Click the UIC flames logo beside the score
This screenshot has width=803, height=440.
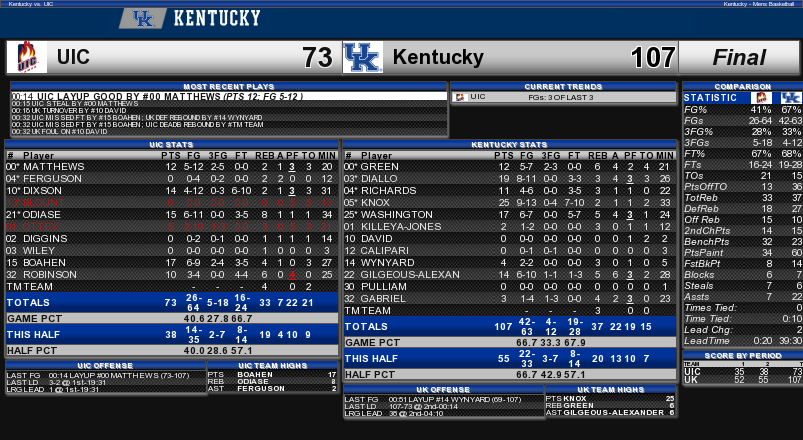tap(27, 57)
